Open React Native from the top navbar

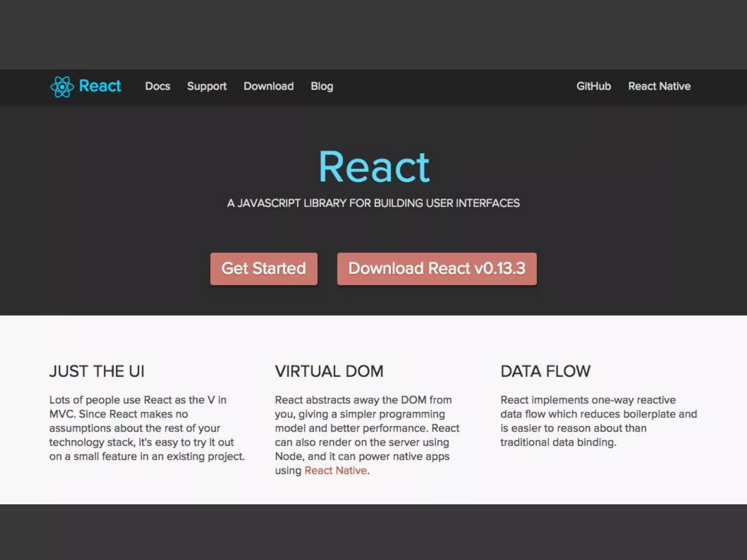pos(659,86)
